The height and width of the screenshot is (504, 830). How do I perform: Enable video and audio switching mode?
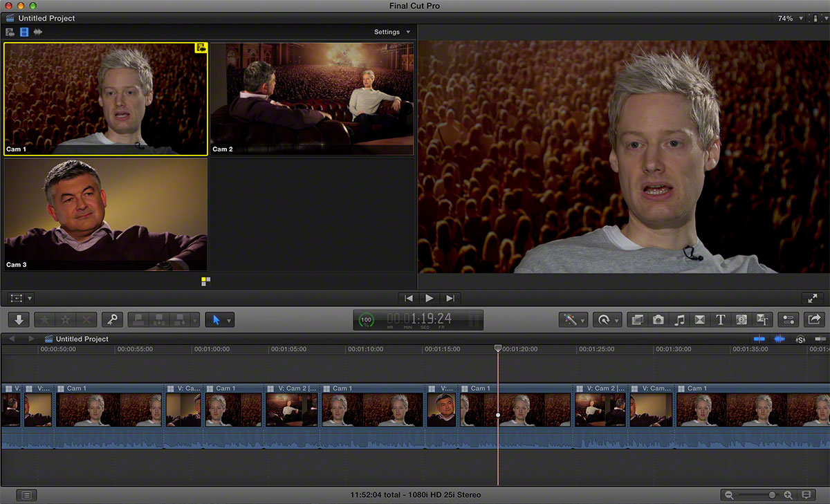pyautogui.click(x=10, y=32)
